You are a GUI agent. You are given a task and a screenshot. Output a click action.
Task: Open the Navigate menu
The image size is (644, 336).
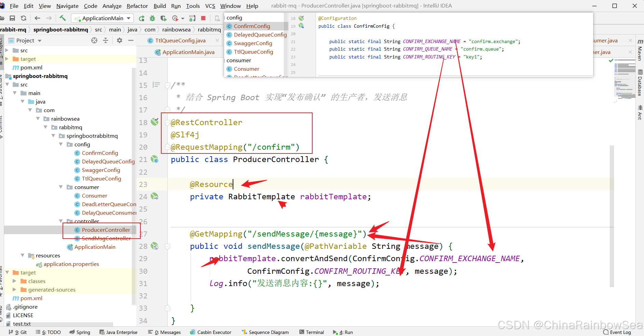click(x=67, y=6)
